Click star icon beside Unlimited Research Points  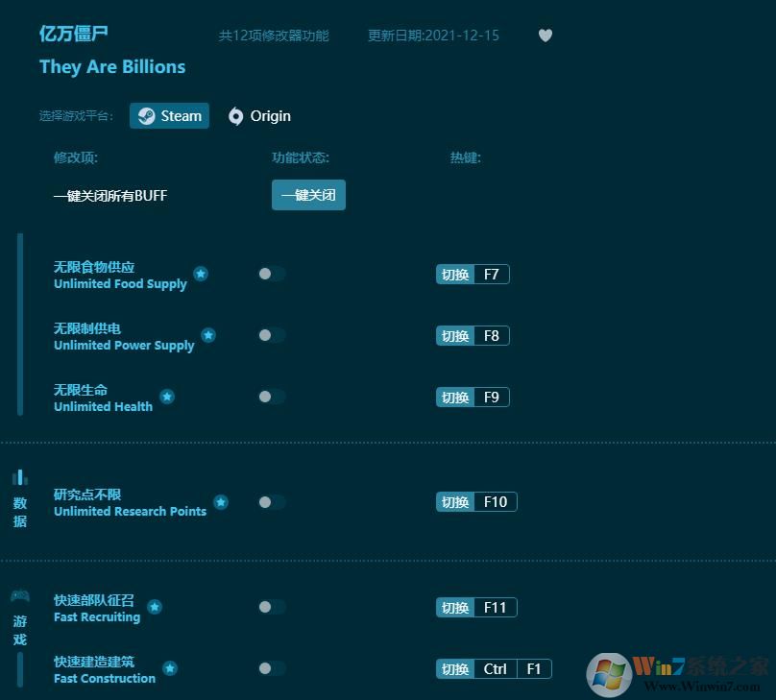coord(220,500)
